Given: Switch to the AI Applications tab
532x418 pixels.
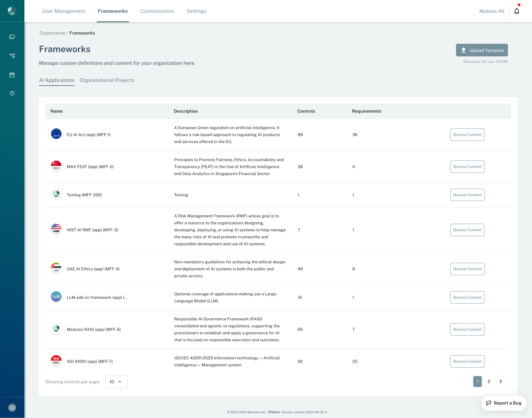Looking at the screenshot, I should pyautogui.click(x=57, y=80).
